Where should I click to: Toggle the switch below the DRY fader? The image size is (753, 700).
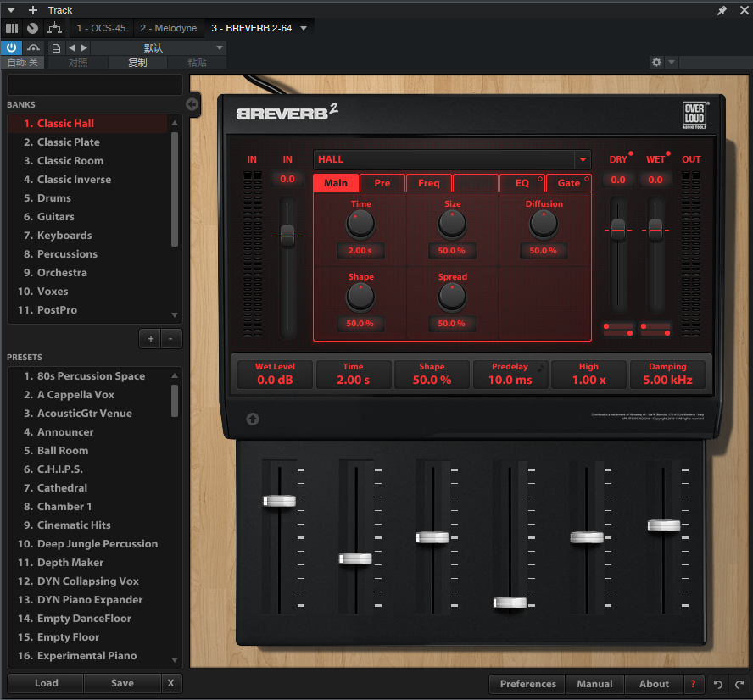click(618, 330)
